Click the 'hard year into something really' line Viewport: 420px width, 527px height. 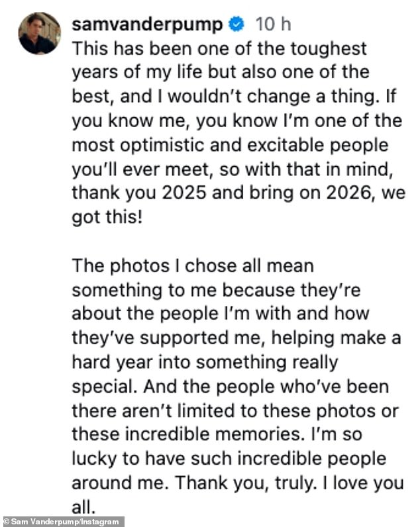[205, 363]
